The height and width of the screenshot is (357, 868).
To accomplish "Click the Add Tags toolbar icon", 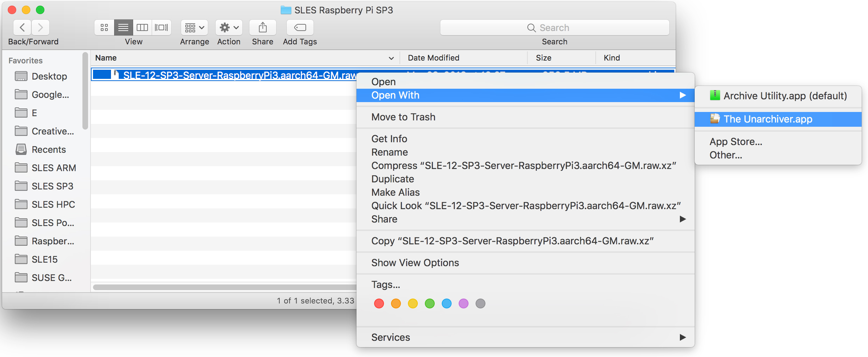I will click(x=300, y=27).
